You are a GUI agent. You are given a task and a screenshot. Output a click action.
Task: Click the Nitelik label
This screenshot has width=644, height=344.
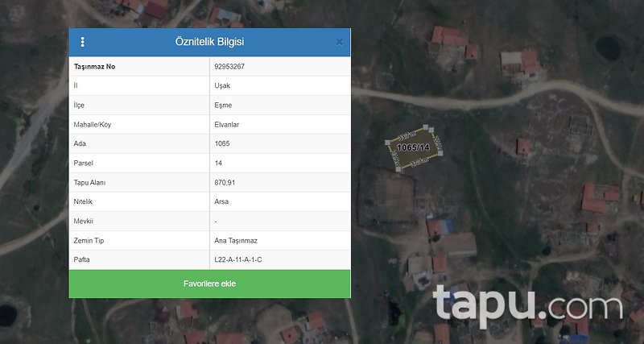pos(83,201)
